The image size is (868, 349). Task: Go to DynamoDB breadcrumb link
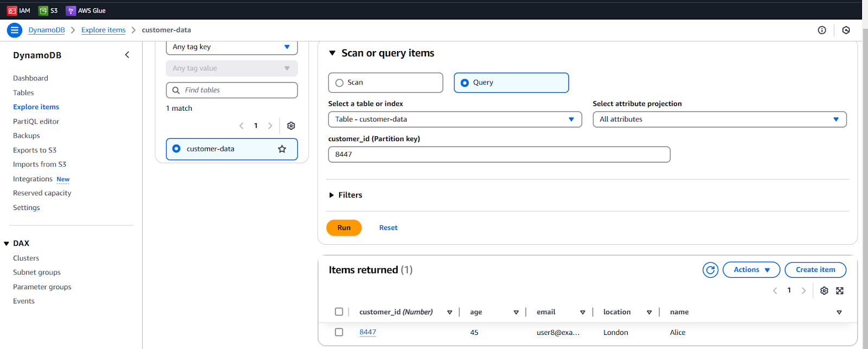[x=47, y=30]
